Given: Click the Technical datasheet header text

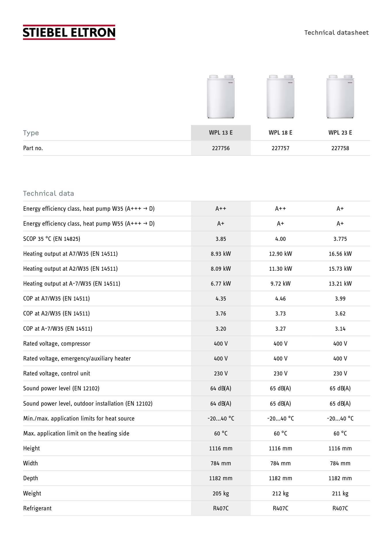Looking at the screenshot, I should tap(337, 32).
